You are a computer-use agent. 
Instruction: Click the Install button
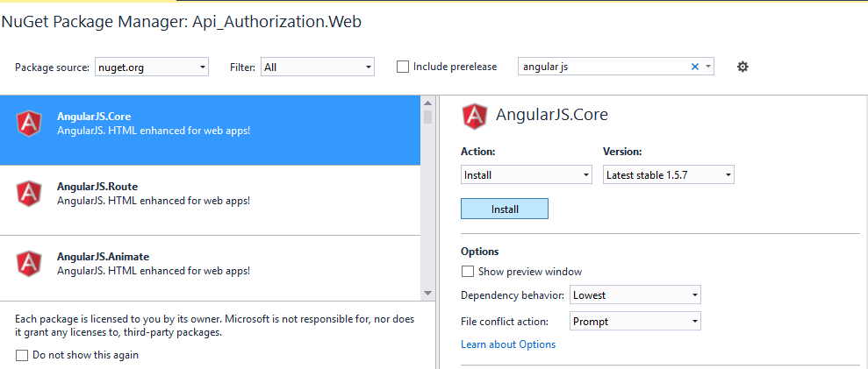point(505,209)
